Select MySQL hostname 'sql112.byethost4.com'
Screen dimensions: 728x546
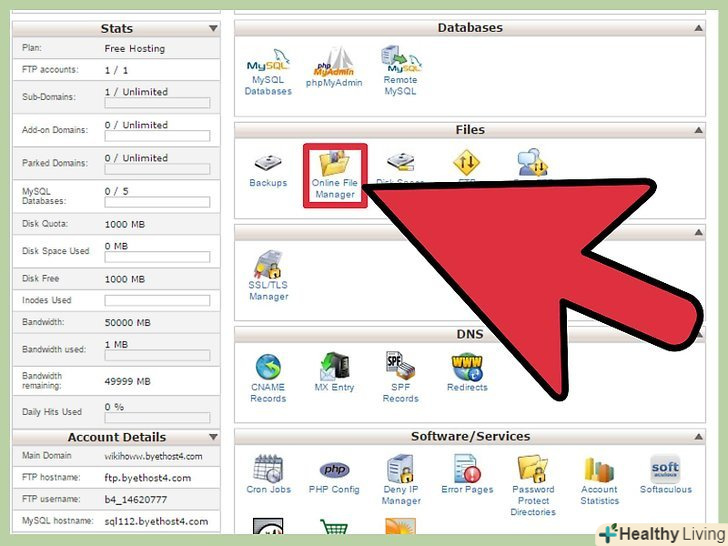156,521
